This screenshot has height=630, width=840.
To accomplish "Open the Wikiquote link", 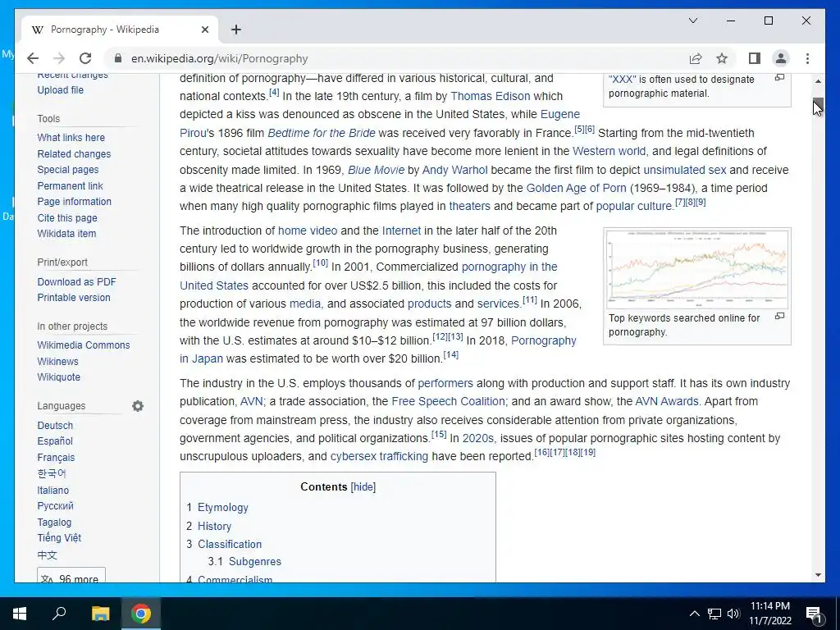I will (x=59, y=377).
